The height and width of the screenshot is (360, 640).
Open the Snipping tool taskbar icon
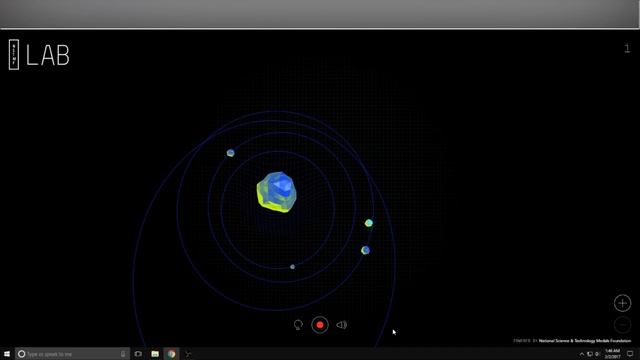click(x=188, y=354)
